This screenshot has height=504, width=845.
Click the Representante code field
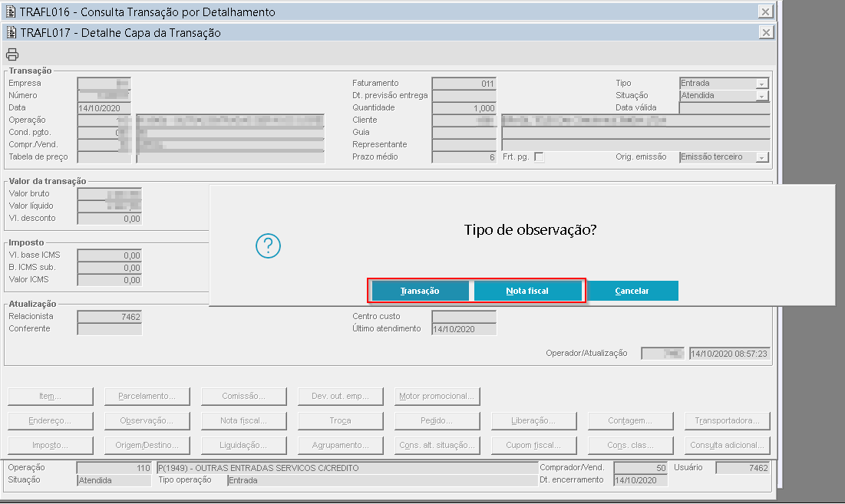[464, 145]
